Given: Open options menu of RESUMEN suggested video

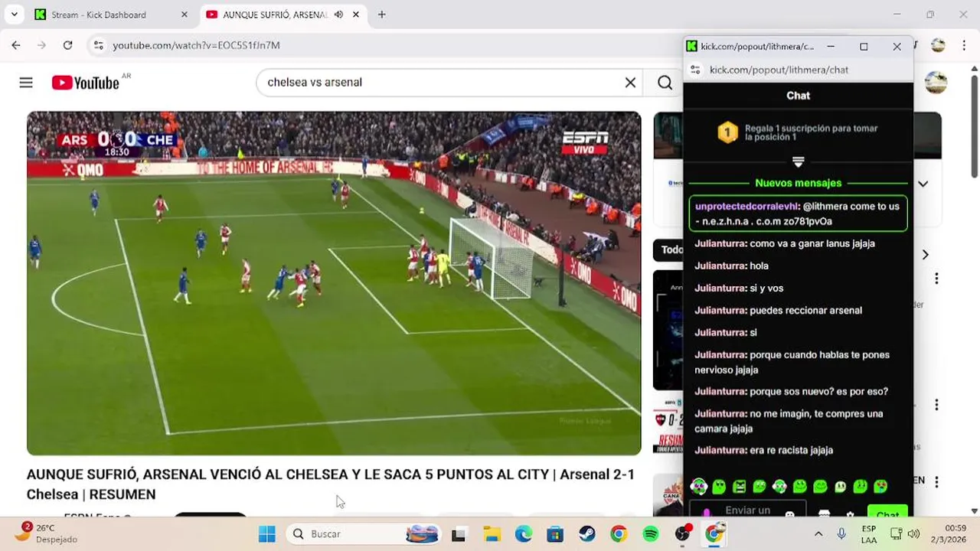Looking at the screenshot, I should click(x=936, y=405).
